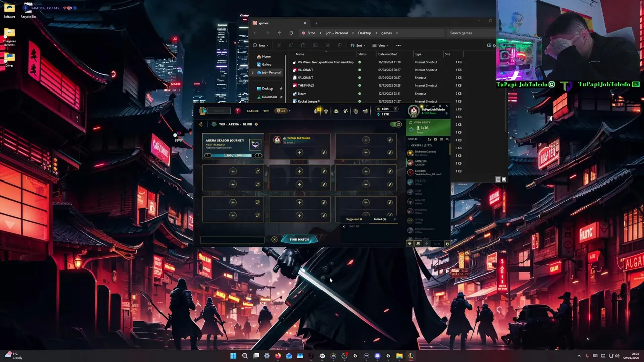Open Livin198 in the friends list

[x=428, y=172]
